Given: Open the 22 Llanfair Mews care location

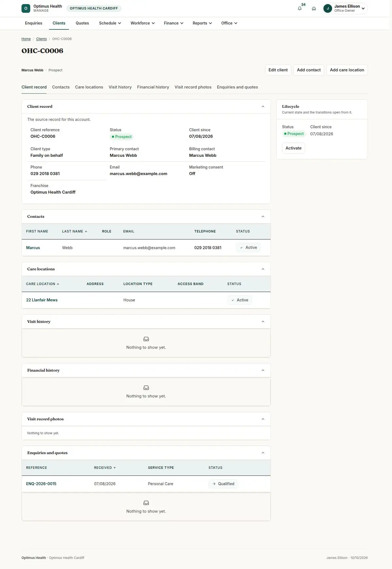Looking at the screenshot, I should pyautogui.click(x=42, y=300).
